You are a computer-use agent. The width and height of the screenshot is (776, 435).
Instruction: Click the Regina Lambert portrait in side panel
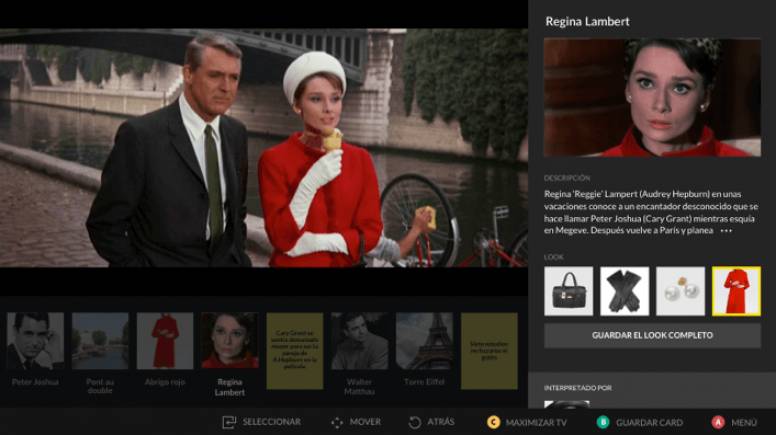[652, 97]
